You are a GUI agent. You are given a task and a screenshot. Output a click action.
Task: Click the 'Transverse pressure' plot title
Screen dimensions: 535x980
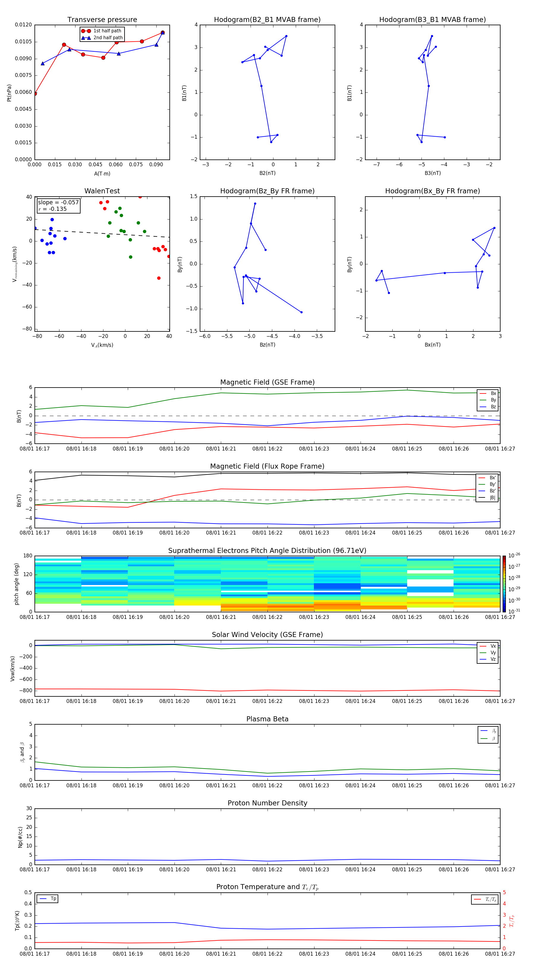pyautogui.click(x=102, y=20)
